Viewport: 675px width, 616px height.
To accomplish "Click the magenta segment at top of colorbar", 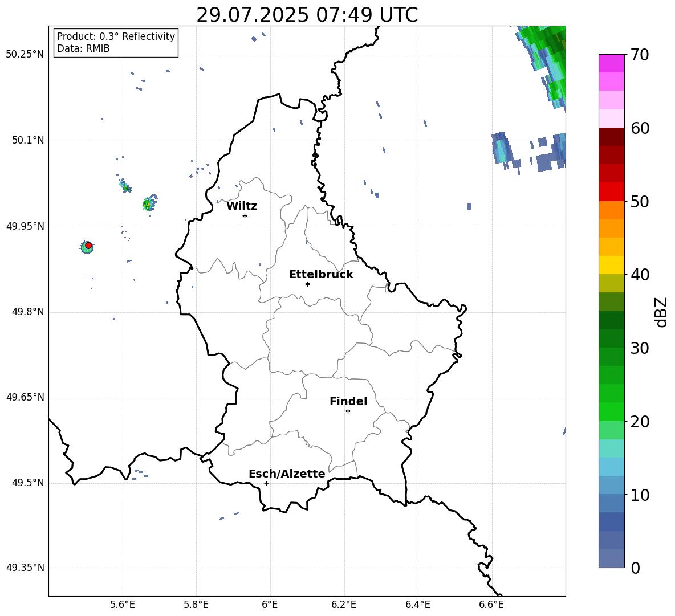I will pyautogui.click(x=612, y=63).
